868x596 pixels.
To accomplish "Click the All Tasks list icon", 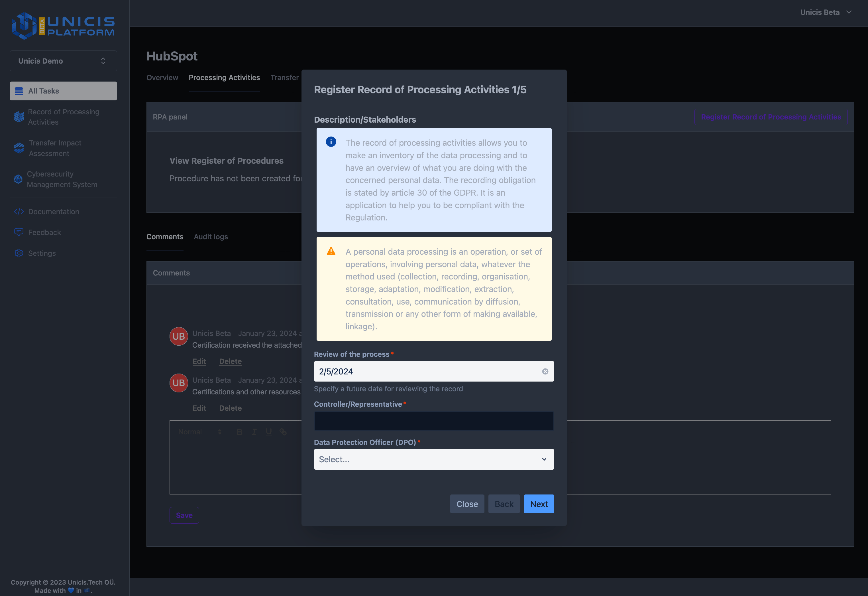I will pos(19,91).
